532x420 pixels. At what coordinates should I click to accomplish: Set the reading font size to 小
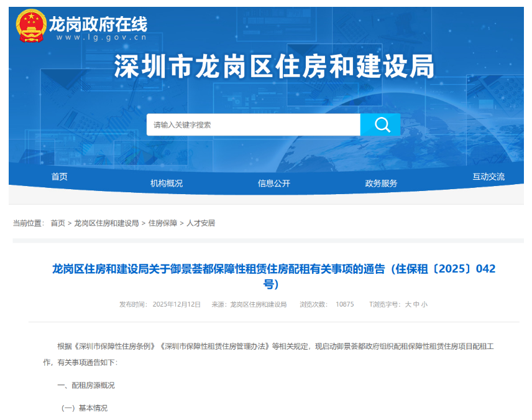click(424, 304)
